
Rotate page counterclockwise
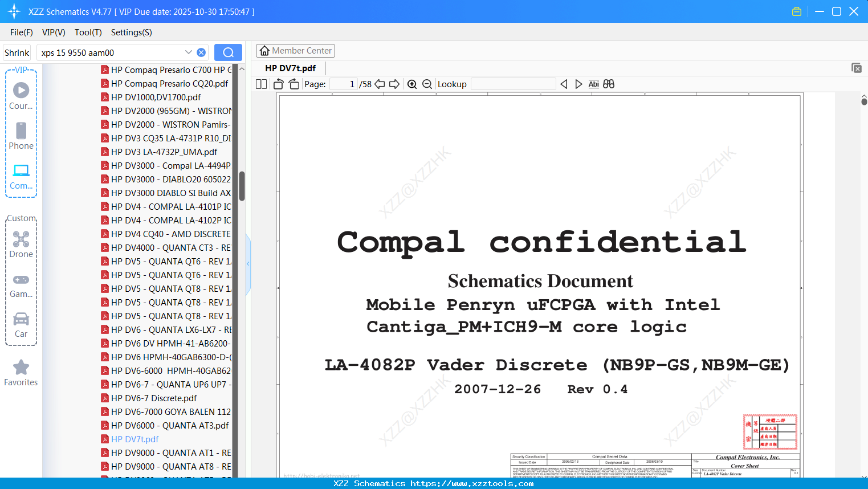(x=279, y=84)
